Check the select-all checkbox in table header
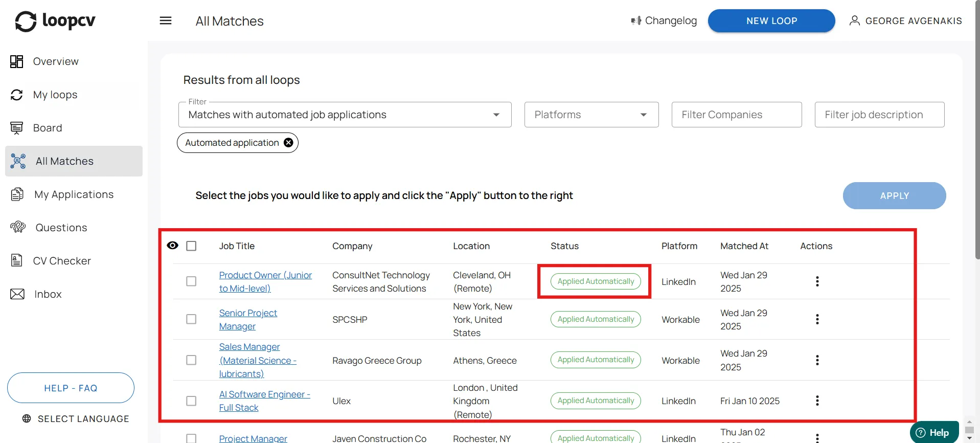 click(191, 246)
